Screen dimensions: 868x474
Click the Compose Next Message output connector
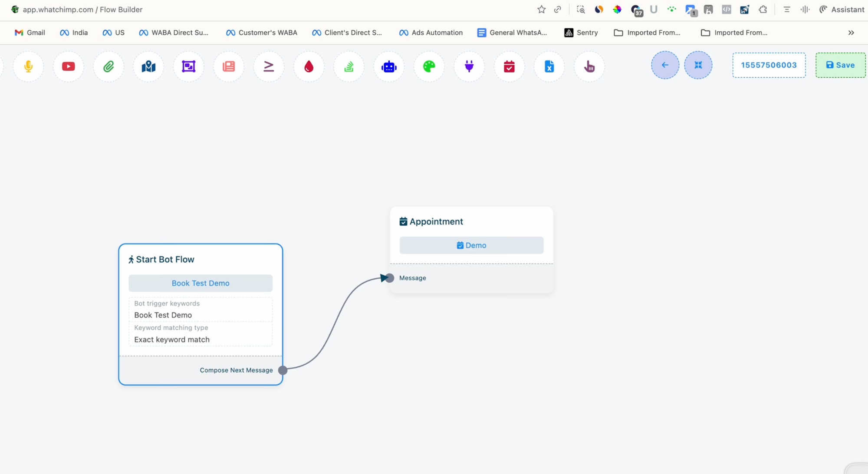click(283, 370)
